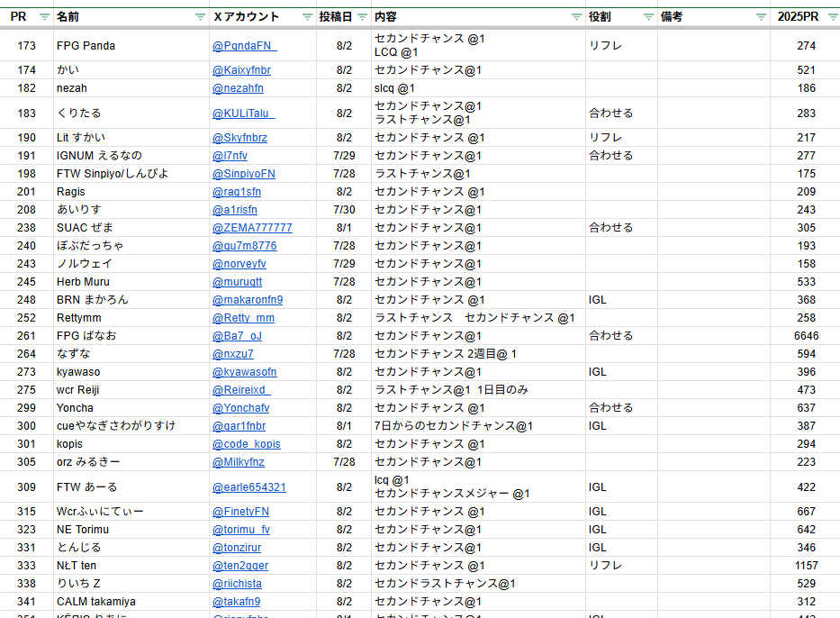Select the name cell Rettymm

tap(131, 318)
